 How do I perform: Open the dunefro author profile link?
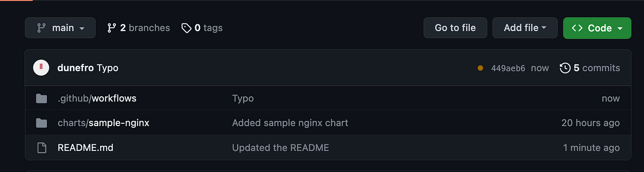click(x=75, y=68)
